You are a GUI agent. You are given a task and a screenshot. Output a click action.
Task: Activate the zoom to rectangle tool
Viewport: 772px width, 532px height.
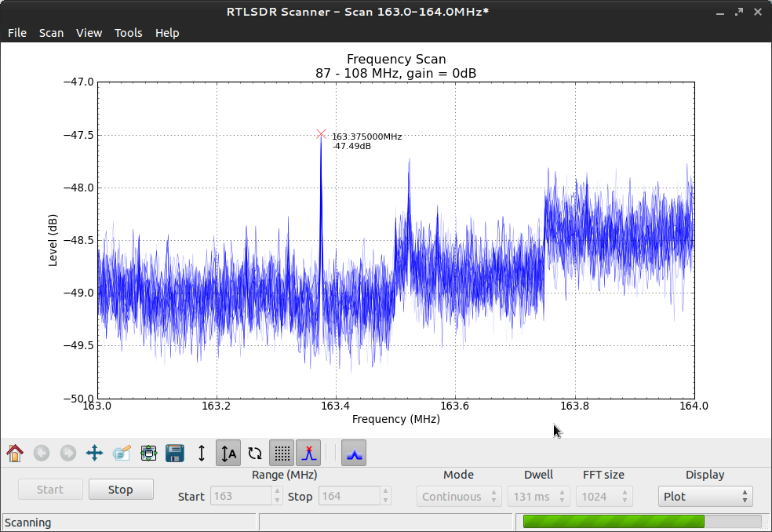click(x=121, y=453)
